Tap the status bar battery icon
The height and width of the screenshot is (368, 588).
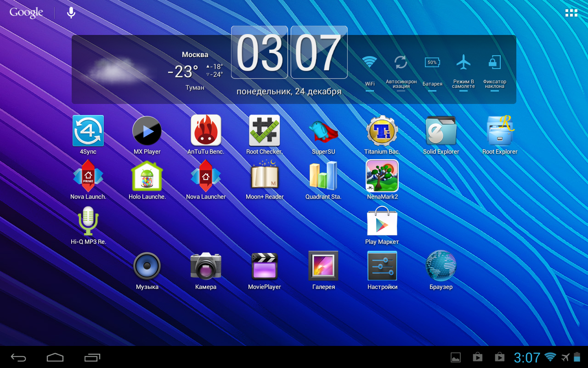(577, 357)
